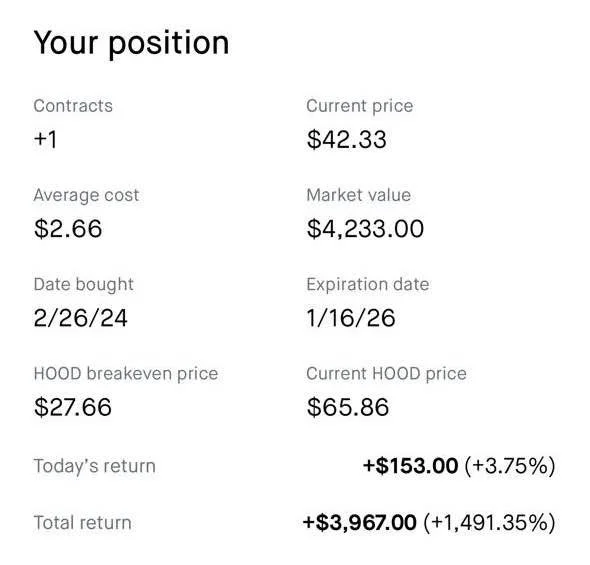The width and height of the screenshot is (590, 565).
Task: Select the Contracts label
Action: 73,106
